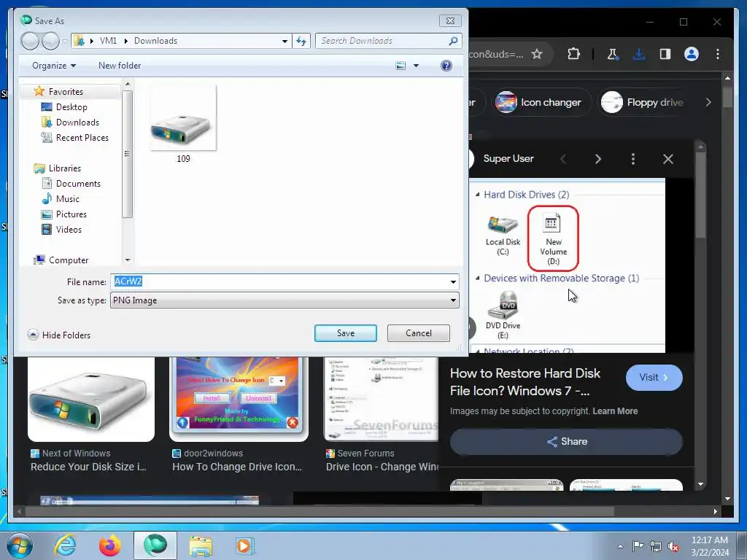Launch Internet Explorer from taskbar
The width and height of the screenshot is (747, 560).
(x=65, y=545)
